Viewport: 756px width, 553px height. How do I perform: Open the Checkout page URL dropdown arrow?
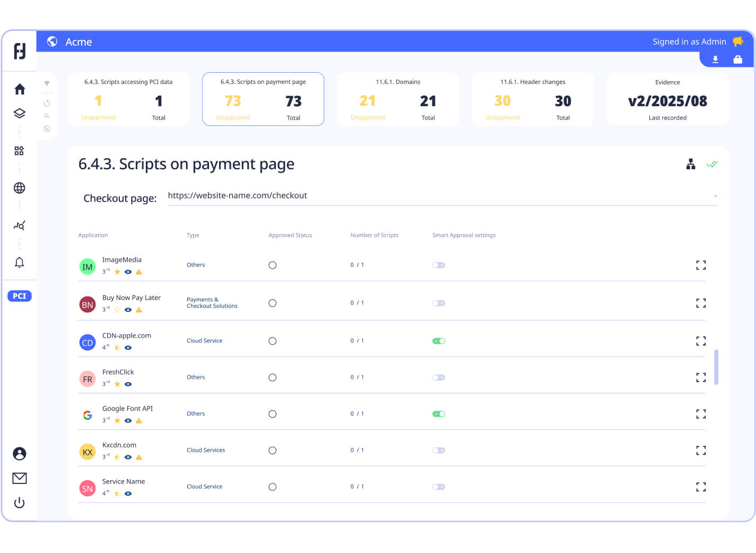(x=716, y=196)
